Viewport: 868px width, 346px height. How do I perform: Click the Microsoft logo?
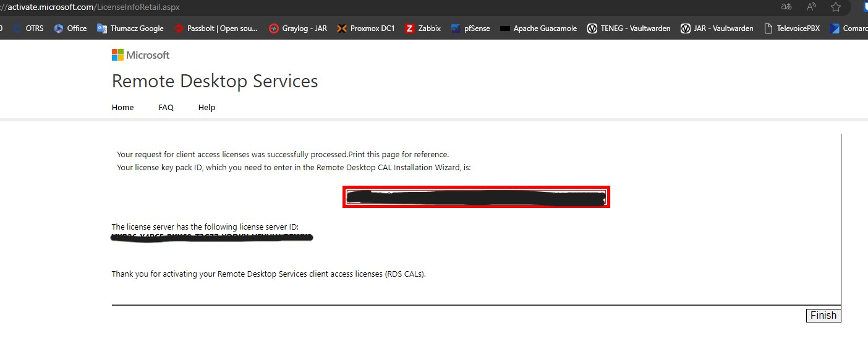pos(140,55)
